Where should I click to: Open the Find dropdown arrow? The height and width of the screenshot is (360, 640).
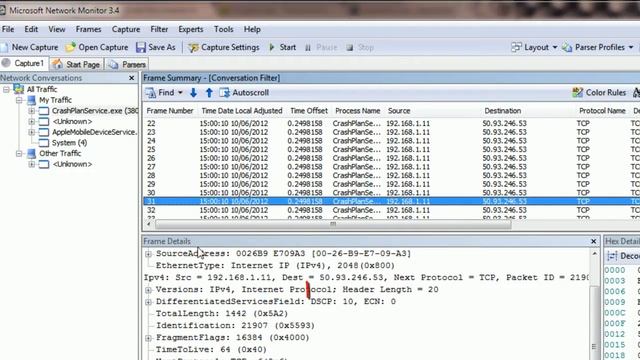[180, 93]
